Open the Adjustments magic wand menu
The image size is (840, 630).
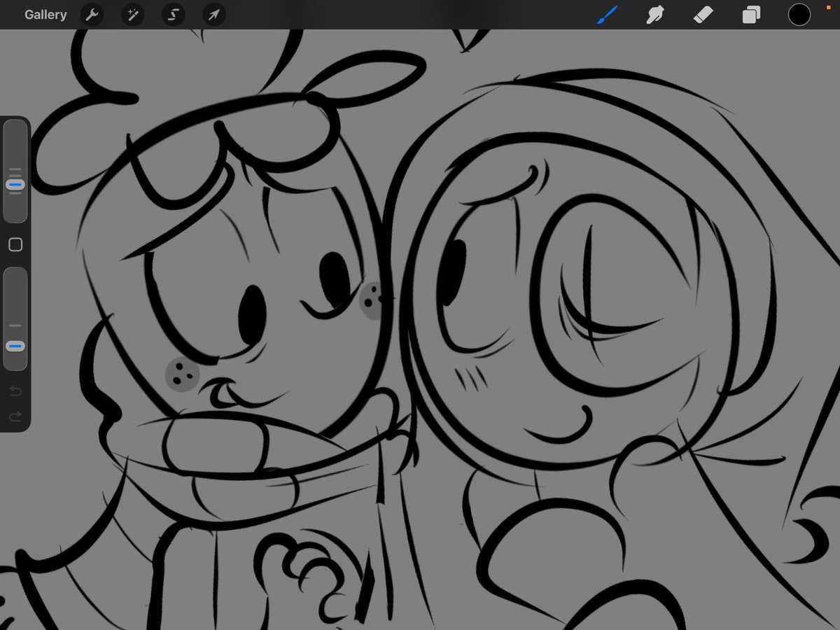(133, 15)
